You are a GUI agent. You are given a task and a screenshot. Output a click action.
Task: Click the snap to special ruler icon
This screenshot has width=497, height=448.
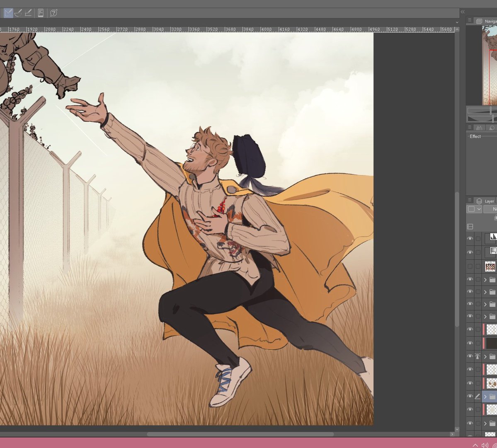18,13
